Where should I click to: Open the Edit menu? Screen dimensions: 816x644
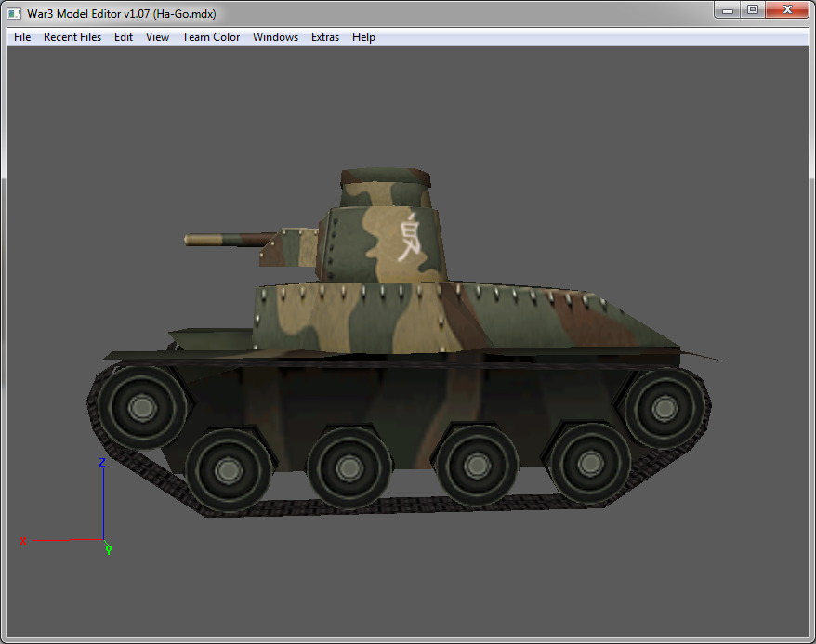pos(124,37)
